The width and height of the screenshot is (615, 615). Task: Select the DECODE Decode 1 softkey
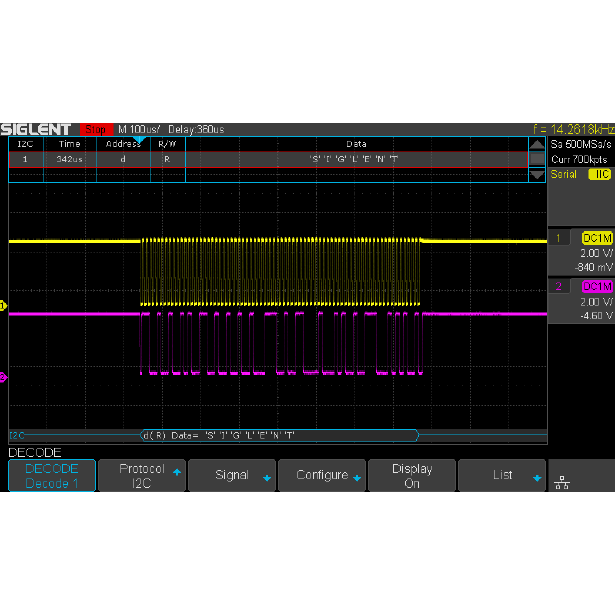pos(52,475)
